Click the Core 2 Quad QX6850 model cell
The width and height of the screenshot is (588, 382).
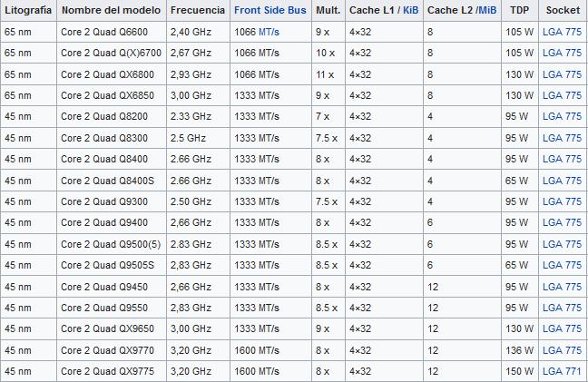(x=112, y=95)
